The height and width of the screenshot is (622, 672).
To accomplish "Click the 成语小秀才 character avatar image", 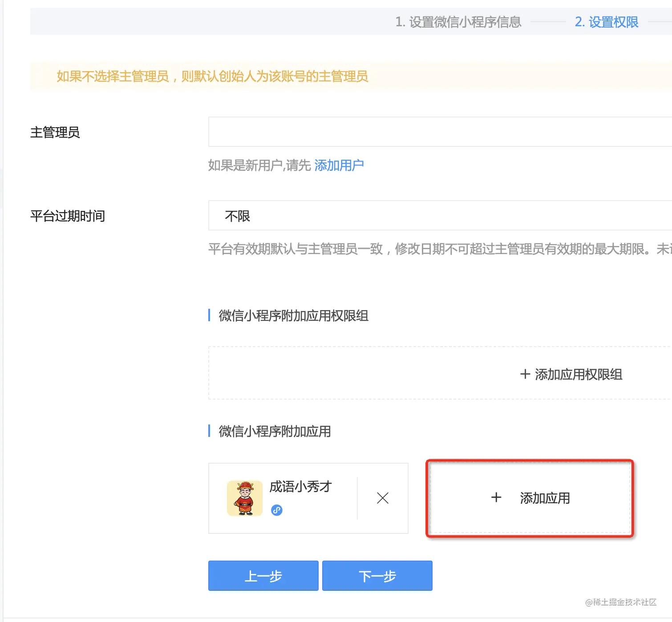I will (x=245, y=498).
